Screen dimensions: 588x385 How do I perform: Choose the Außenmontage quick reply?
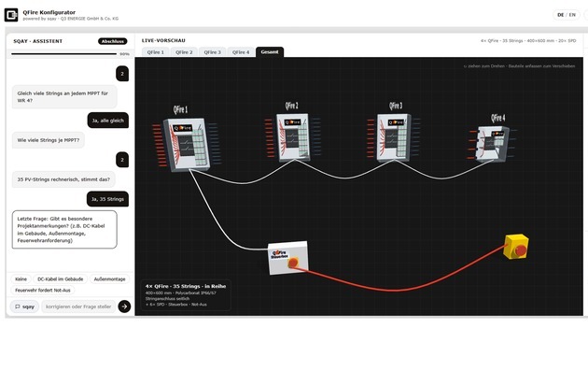109,279
